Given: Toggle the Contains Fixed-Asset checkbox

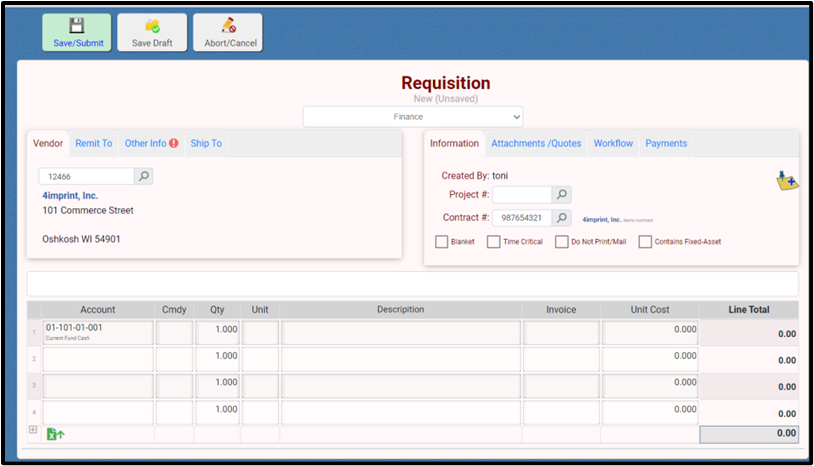Looking at the screenshot, I should 645,242.
